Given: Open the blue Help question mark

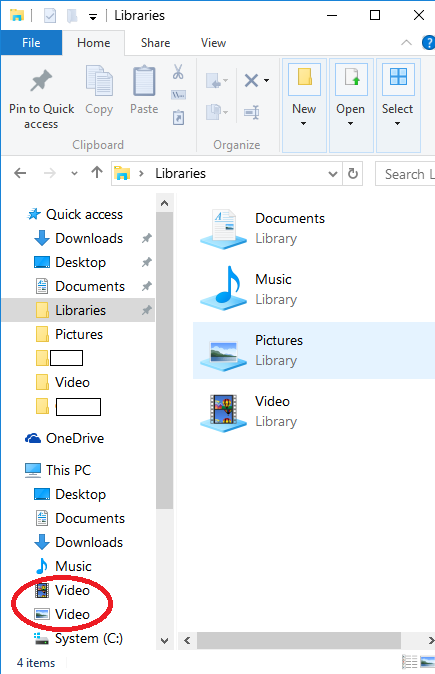Looking at the screenshot, I should point(429,43).
